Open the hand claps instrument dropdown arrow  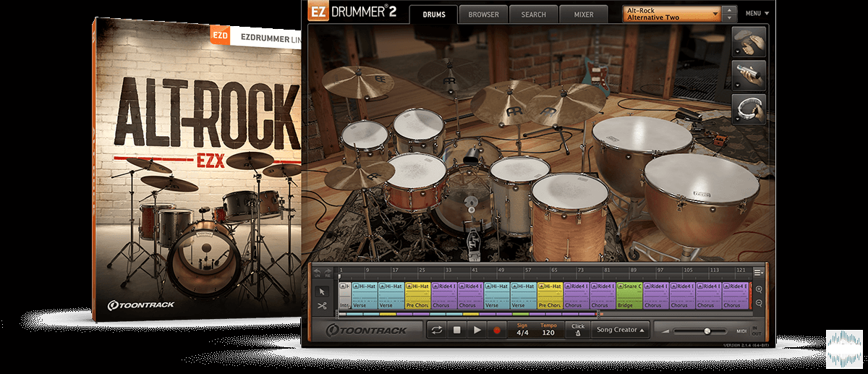point(737,52)
